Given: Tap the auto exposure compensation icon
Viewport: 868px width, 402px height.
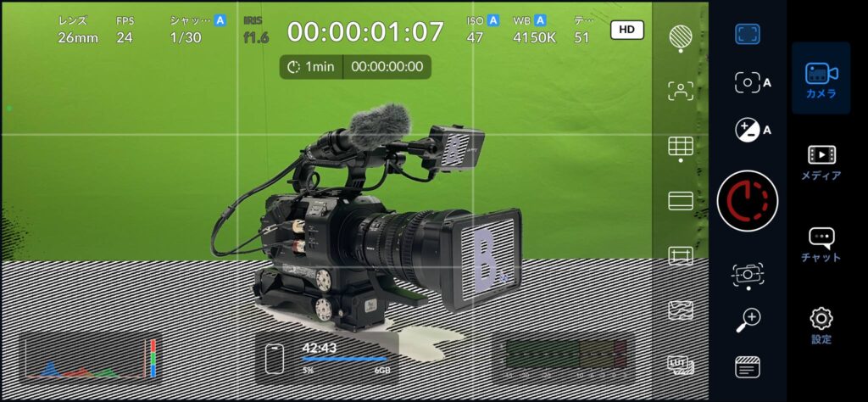Looking at the screenshot, I should (x=751, y=130).
